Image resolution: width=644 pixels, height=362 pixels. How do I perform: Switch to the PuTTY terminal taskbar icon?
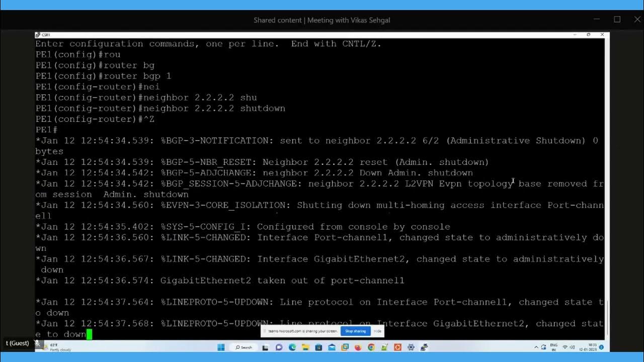(424, 347)
